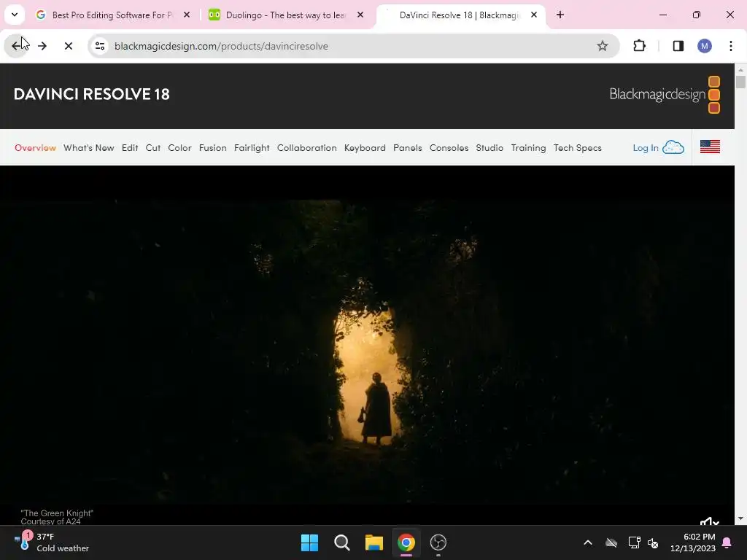
Task: Click the Green Knight hero video
Action: pos(367,345)
